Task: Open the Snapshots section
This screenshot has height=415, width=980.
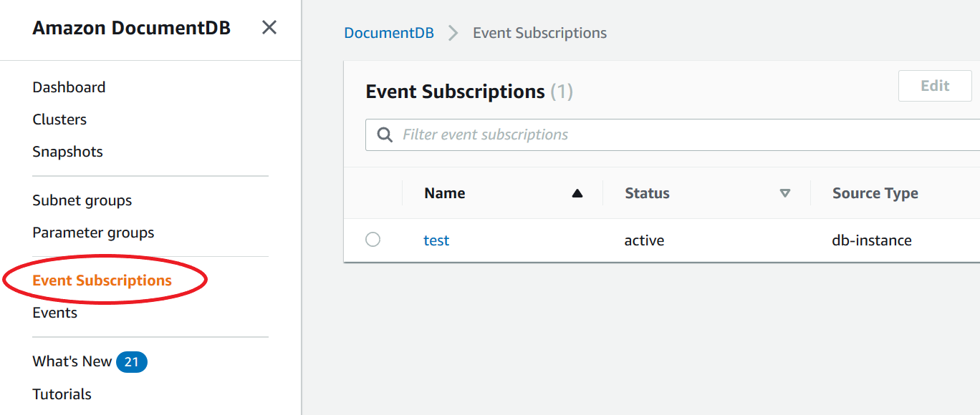Action: (67, 151)
